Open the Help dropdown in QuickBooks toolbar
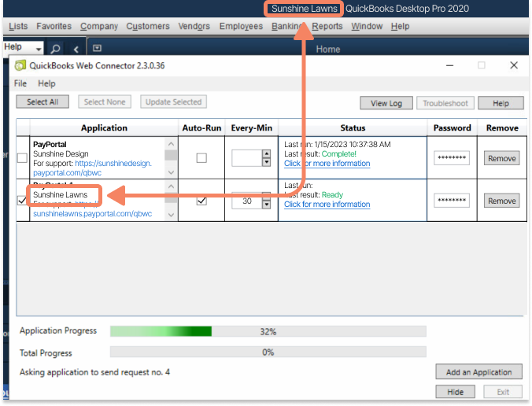 tap(39, 50)
